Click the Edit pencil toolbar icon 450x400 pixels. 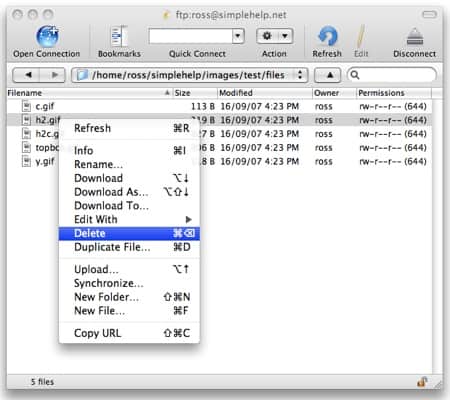[361, 36]
